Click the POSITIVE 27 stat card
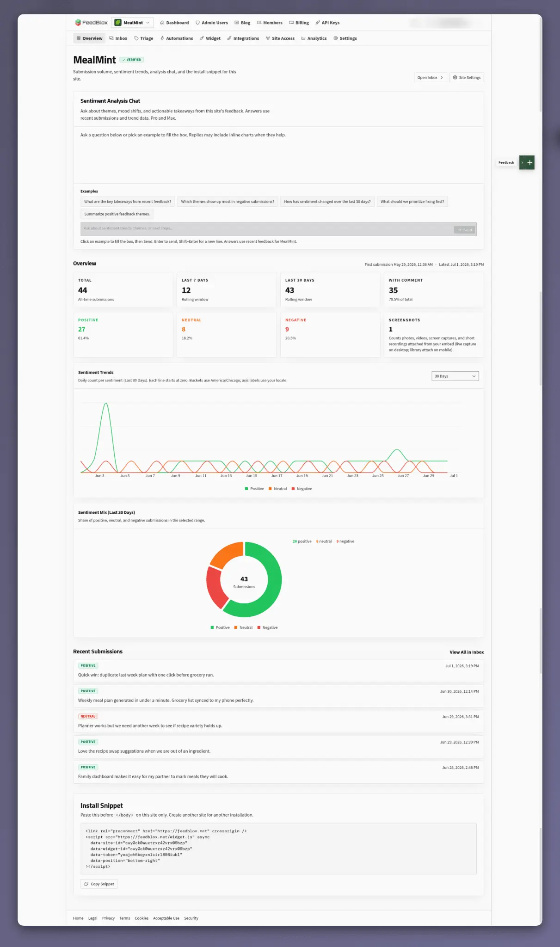 click(x=123, y=334)
